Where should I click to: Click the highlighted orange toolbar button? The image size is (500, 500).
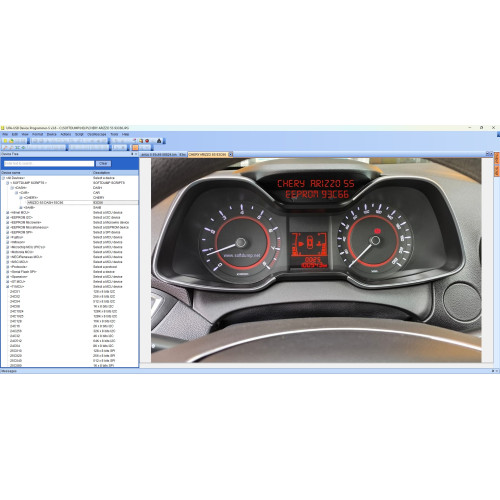[x=135, y=147]
